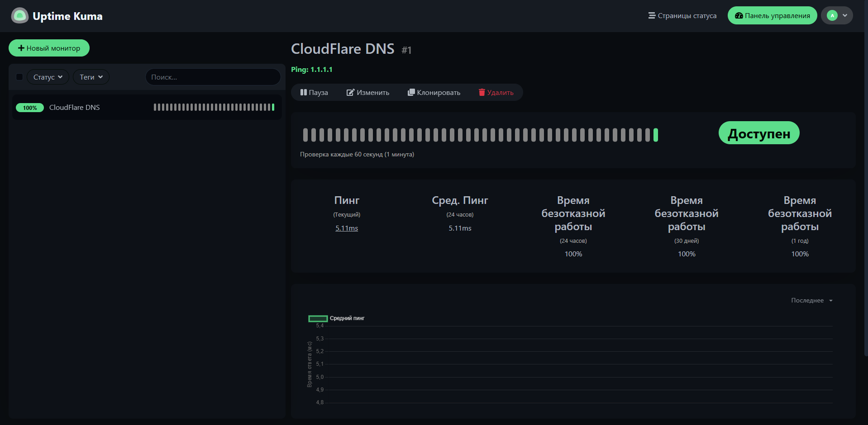Click the 1 год uptime 100% value
Image resolution: width=868 pixels, height=425 pixels.
(800, 254)
